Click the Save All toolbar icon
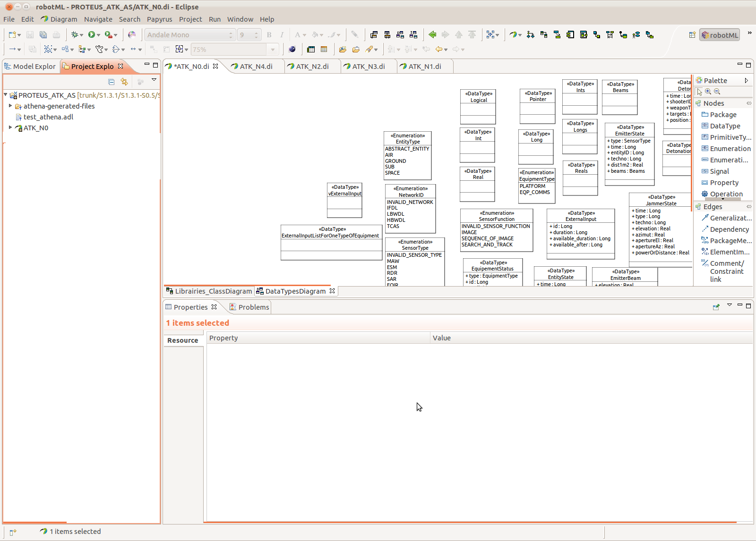The width and height of the screenshot is (756, 541). coord(43,34)
